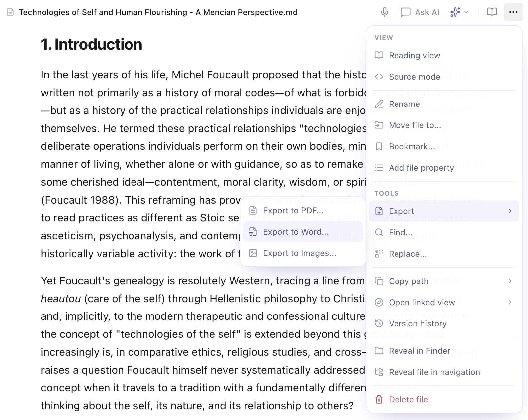Choose Export to PDF...
The height and width of the screenshot is (420, 528).
click(x=303, y=211)
